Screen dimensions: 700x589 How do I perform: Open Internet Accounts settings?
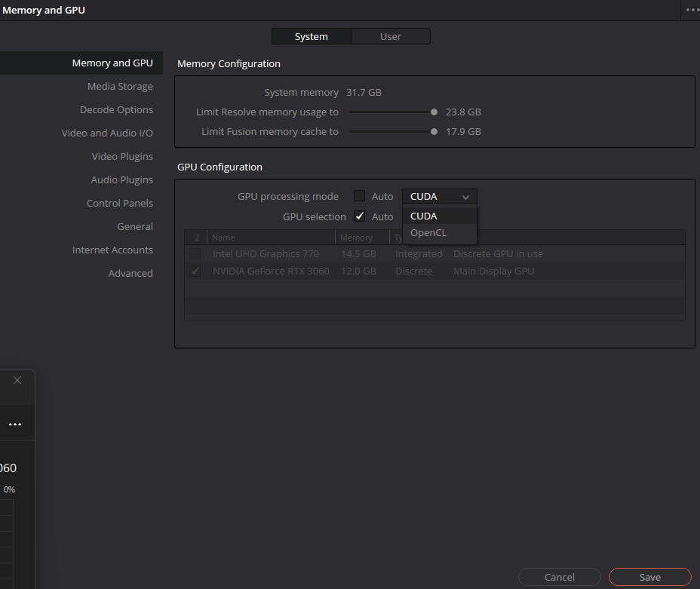pyautogui.click(x=112, y=250)
